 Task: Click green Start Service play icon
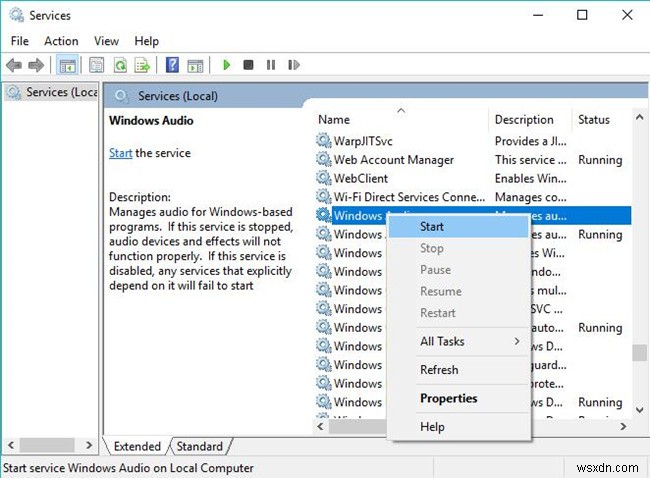pos(226,65)
